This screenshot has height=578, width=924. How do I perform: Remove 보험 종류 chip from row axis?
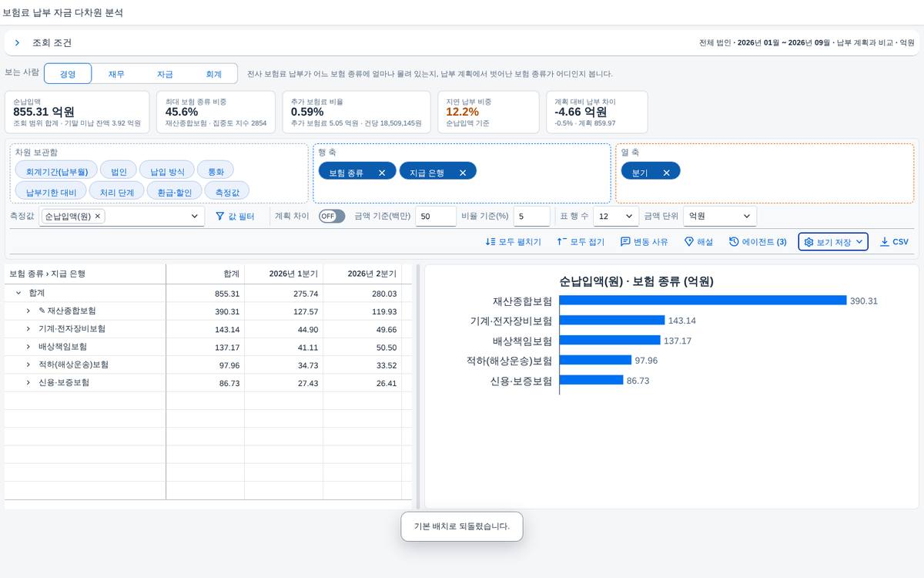[382, 173]
